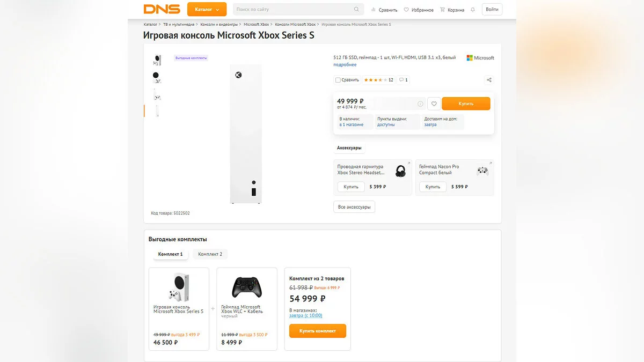Open the reviews comment bubble icon
Screen dimensions: 644x362
401,80
